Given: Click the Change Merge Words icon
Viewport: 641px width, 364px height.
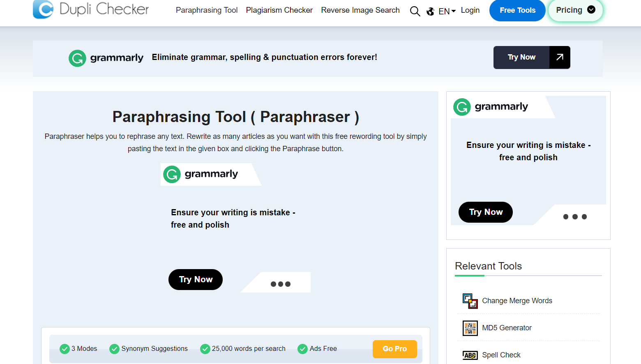Looking at the screenshot, I should point(470,301).
